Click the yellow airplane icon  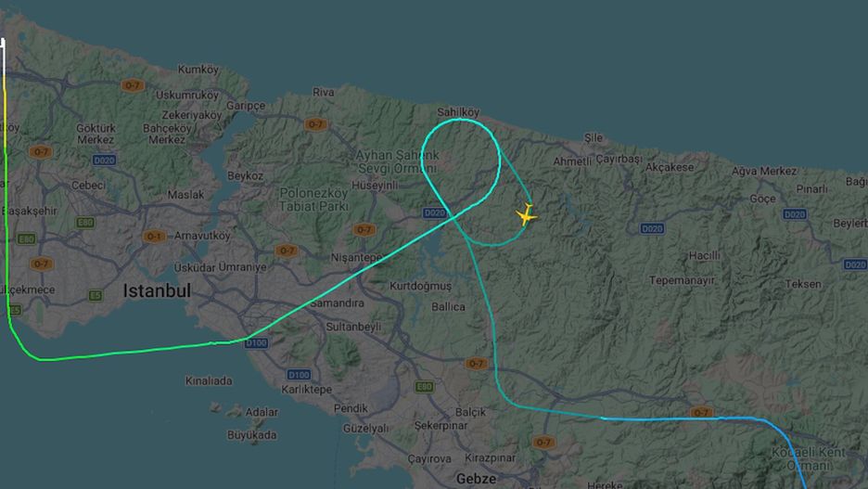tap(525, 215)
